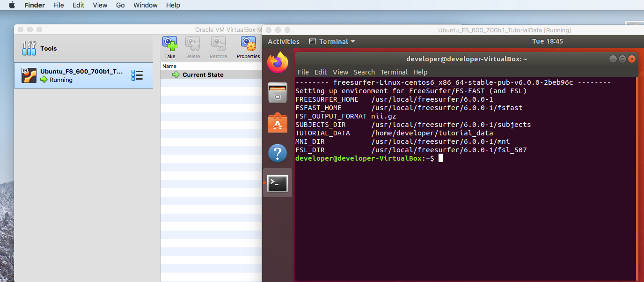Click the VirtualBox Tools icon
The width and height of the screenshot is (644, 282).
pos(29,48)
